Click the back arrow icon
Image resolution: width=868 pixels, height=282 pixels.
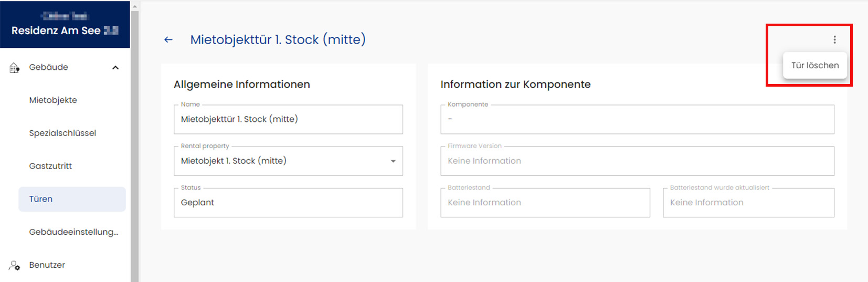168,39
